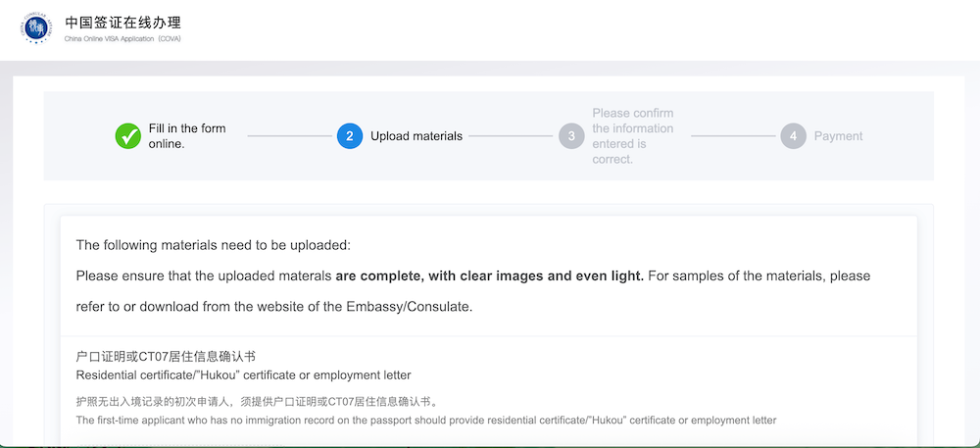Click the 中国签证在线办理 site title
980x448 pixels.
[122, 22]
